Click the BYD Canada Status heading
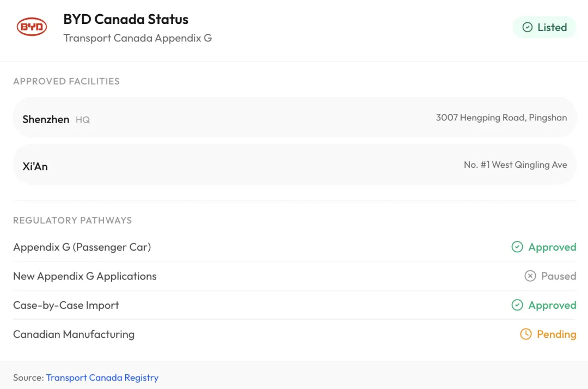The image size is (588, 389). pos(126,19)
